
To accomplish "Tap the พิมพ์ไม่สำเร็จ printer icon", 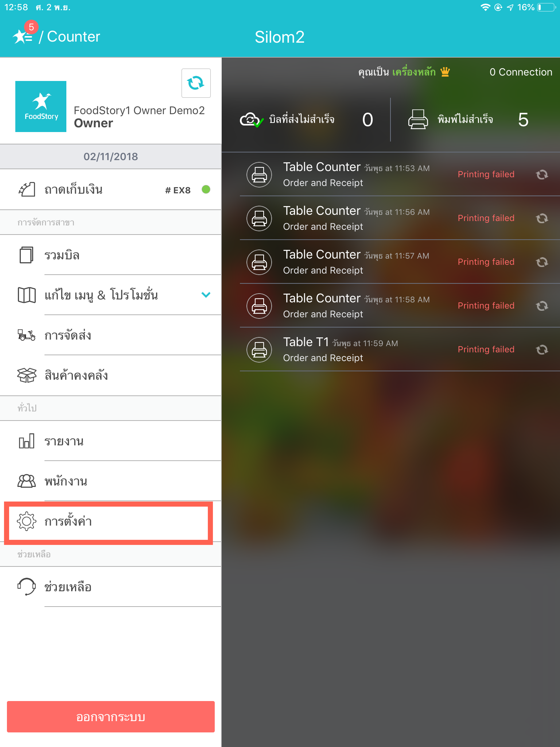I will coord(418,119).
